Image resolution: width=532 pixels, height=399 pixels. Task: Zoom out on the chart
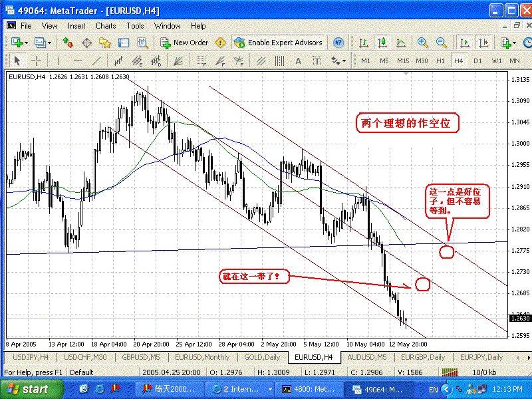442,43
